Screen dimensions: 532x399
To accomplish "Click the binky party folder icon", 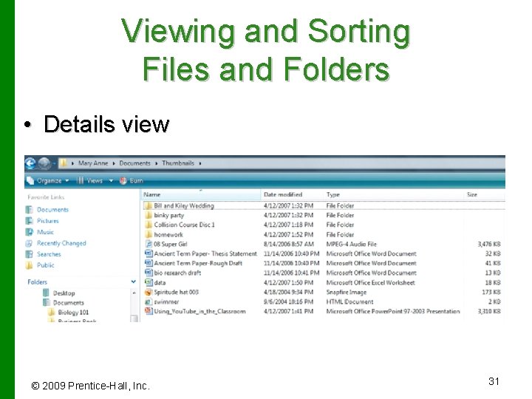I will coord(149,215).
